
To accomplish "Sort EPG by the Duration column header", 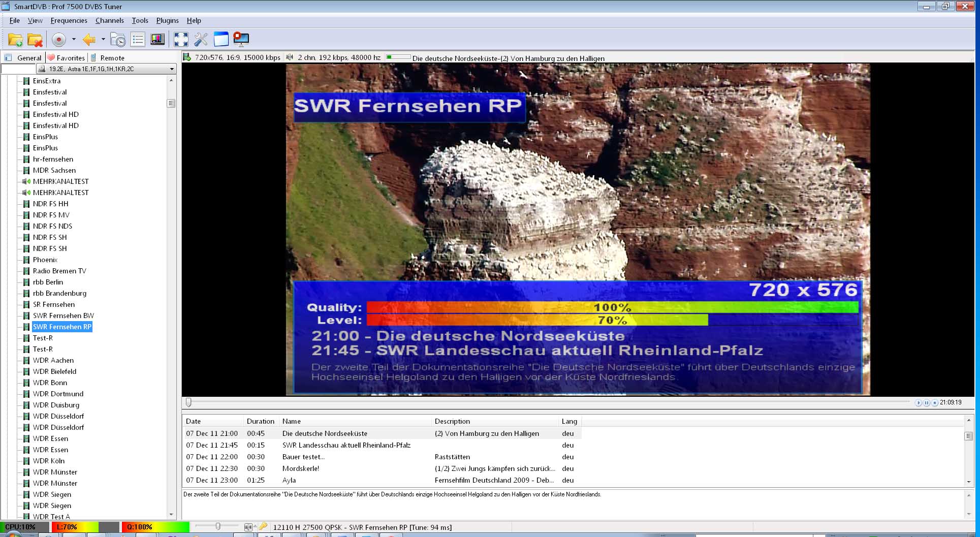I will point(261,421).
